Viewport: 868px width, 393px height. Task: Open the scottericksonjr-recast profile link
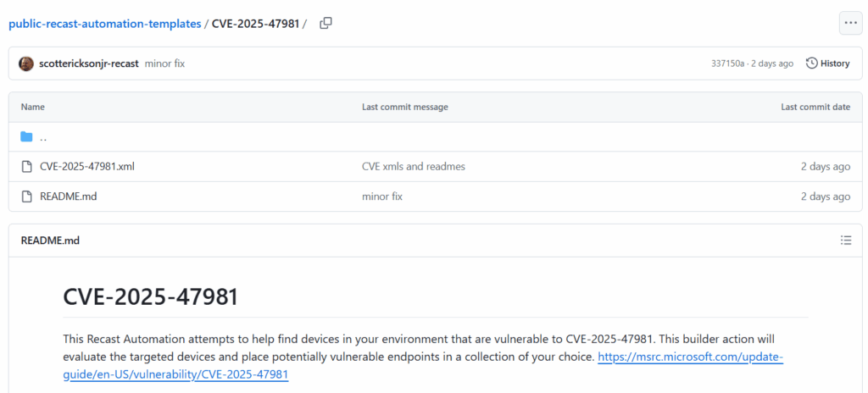pos(89,64)
